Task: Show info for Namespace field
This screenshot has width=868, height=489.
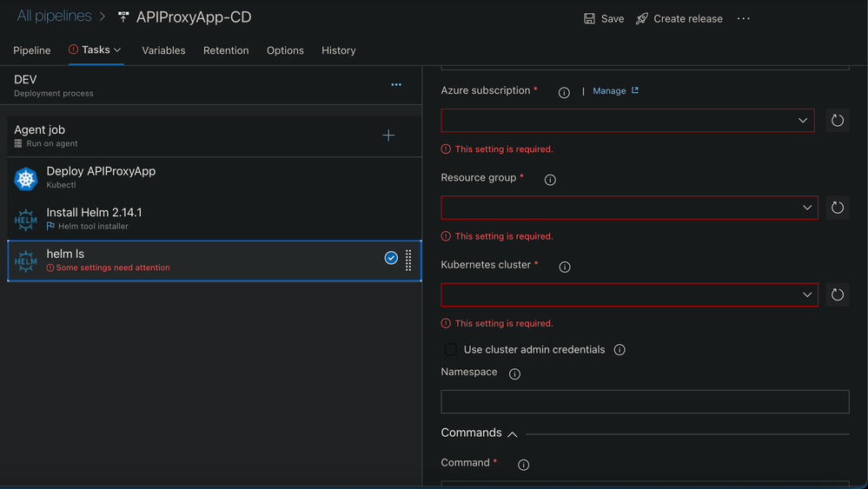Action: pos(515,374)
